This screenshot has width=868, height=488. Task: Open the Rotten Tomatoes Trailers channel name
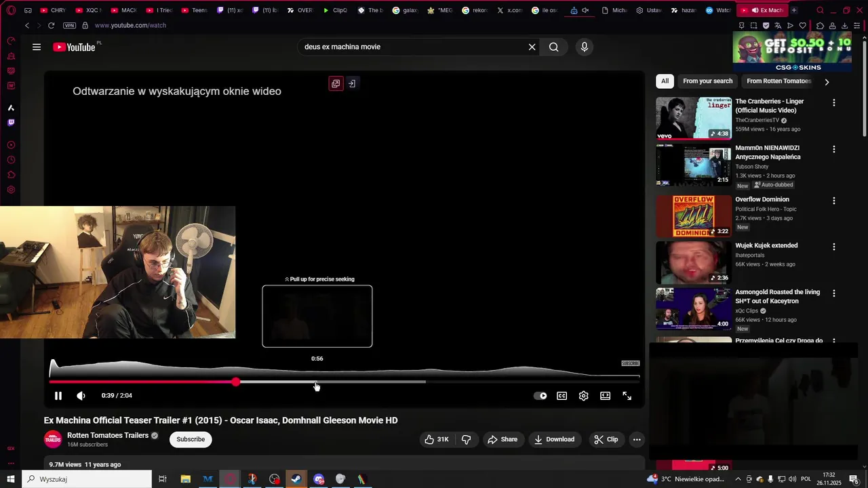pos(108,435)
